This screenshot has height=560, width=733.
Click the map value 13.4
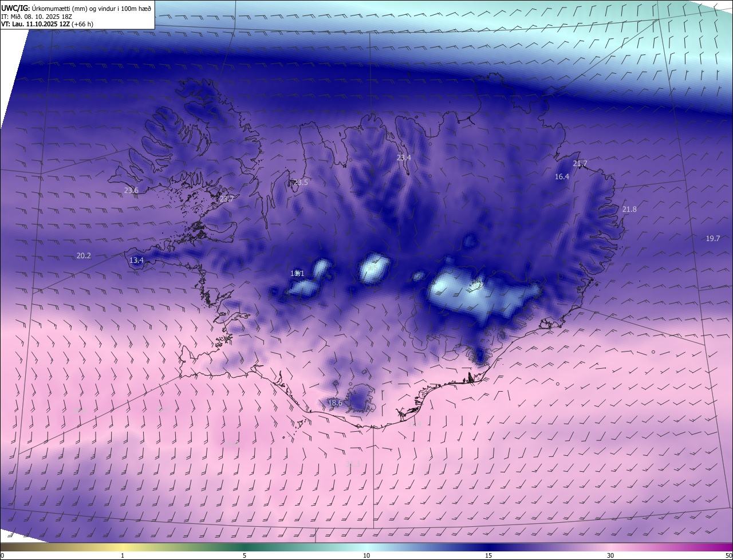pos(136,260)
